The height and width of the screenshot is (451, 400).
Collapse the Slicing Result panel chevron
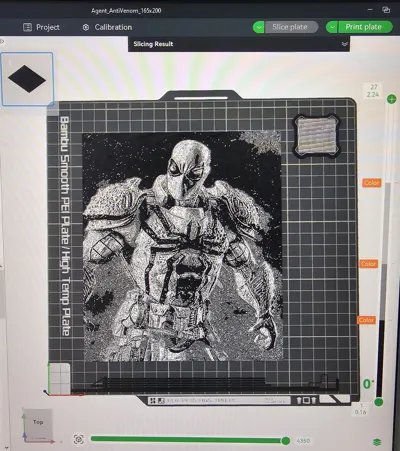point(345,44)
